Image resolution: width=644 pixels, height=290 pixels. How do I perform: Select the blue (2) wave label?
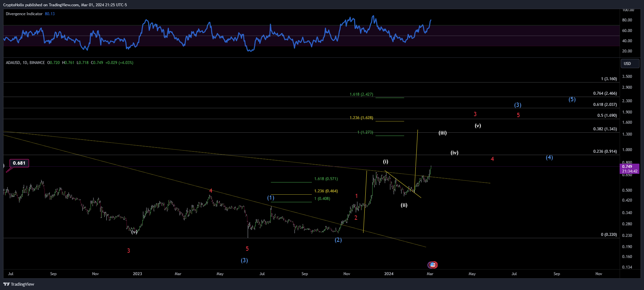(x=338, y=240)
